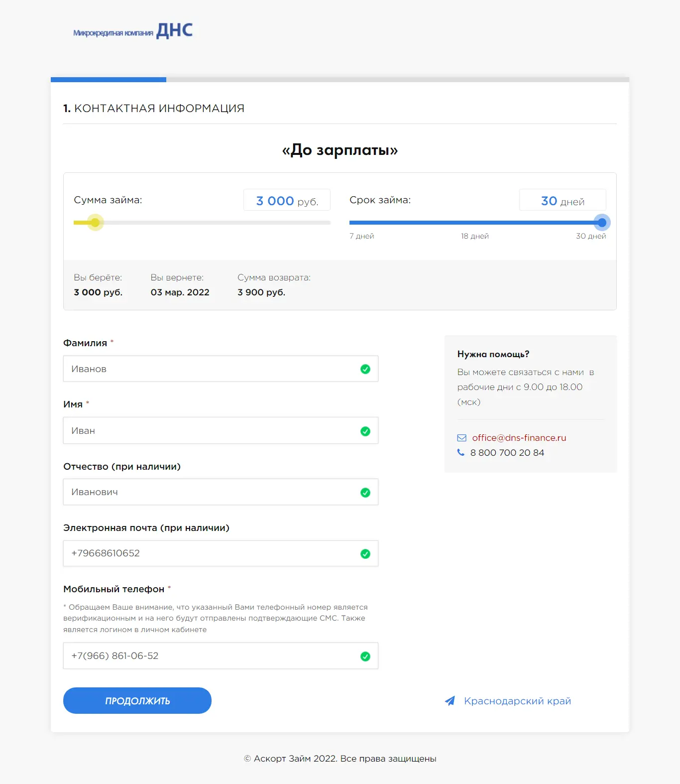Click the 30 дней slider tick label
Viewport: 680px width, 784px height.
(x=591, y=236)
